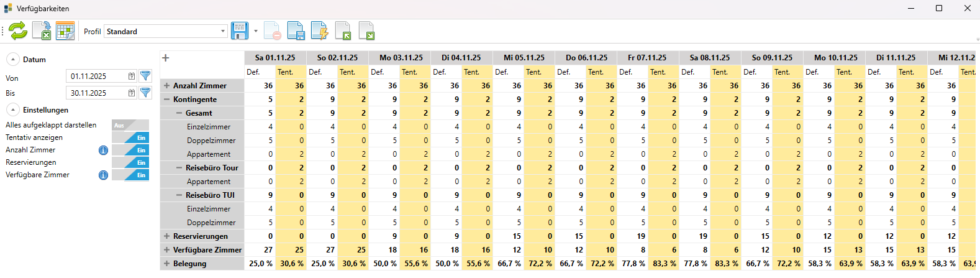Image resolution: width=980 pixels, height=278 pixels.
Task: Collapse the Reisebüro TUI group
Action: (x=179, y=195)
